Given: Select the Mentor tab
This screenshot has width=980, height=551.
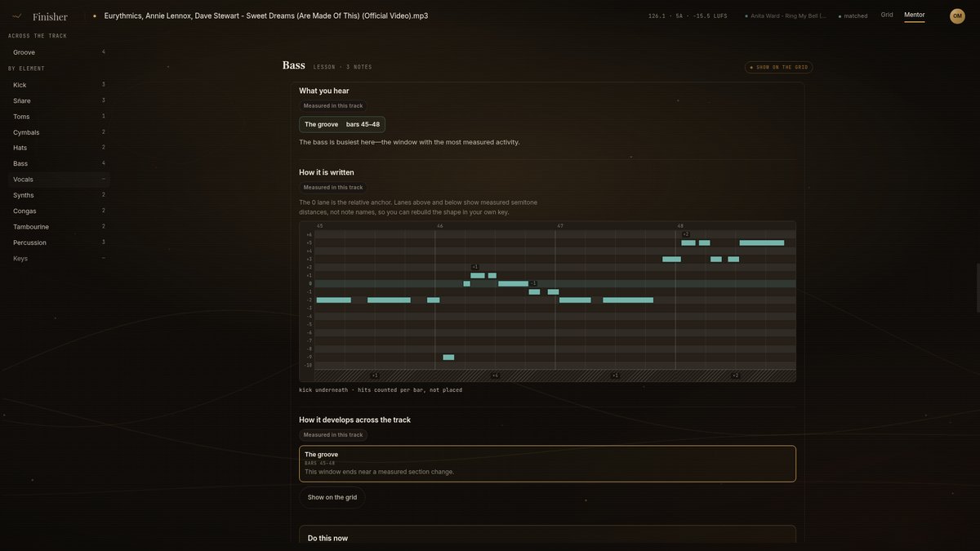Looking at the screenshot, I should (915, 15).
